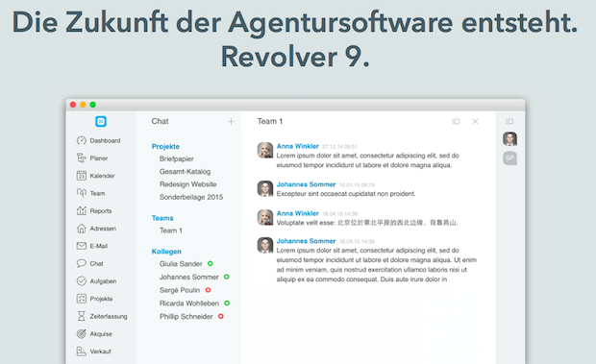This screenshot has width=596, height=364.
Task: Click Johannes Sommer's green status indicator
Action: (227, 277)
